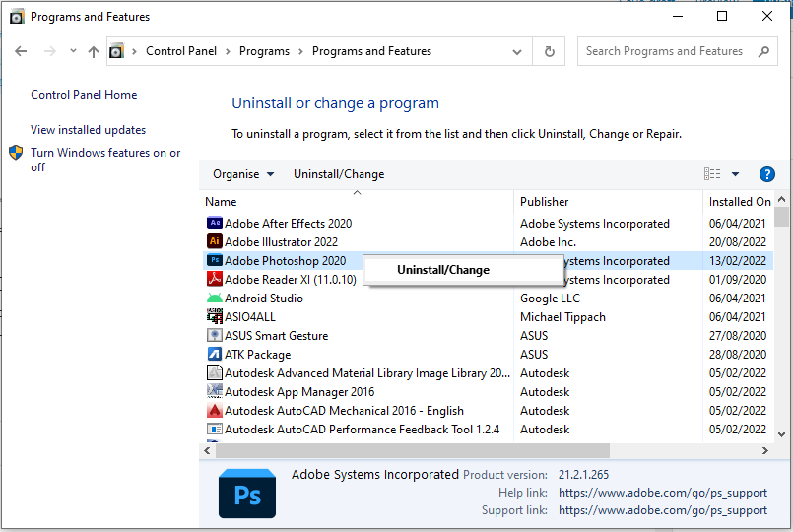
Task: Open Turn Windows features on or off
Action: [x=105, y=160]
